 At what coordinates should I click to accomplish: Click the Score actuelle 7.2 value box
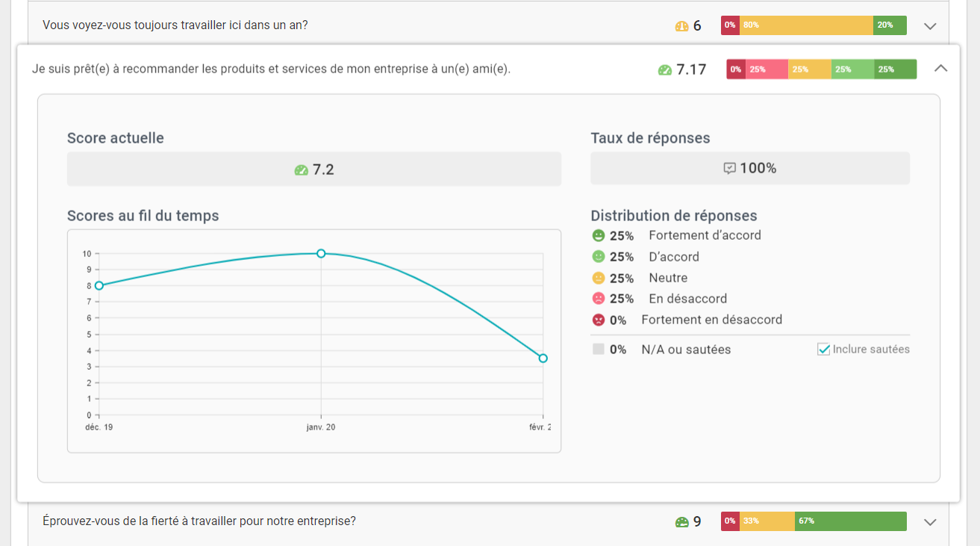(x=314, y=170)
